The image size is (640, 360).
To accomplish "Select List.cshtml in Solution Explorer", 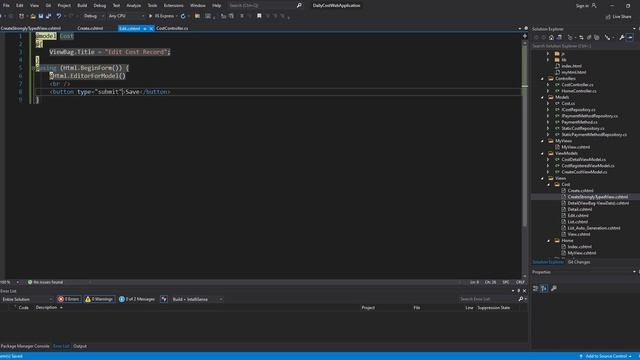I will tap(578, 222).
